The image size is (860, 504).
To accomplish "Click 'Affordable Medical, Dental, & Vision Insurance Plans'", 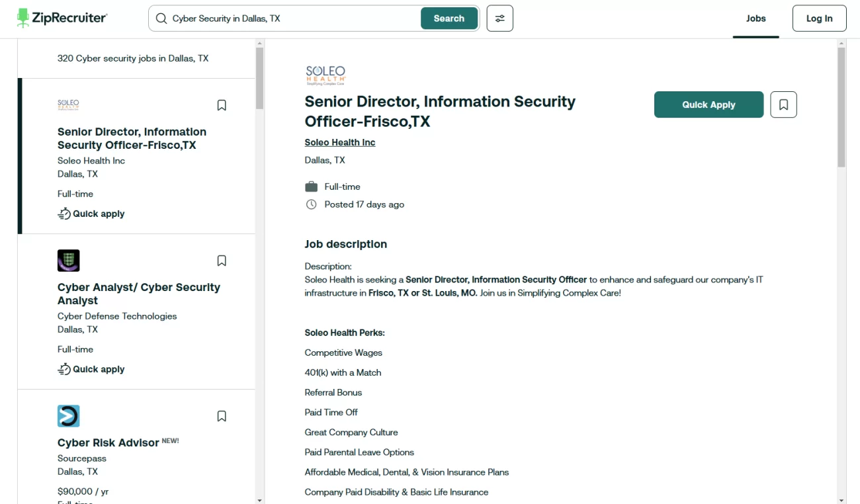I will 407,472.
